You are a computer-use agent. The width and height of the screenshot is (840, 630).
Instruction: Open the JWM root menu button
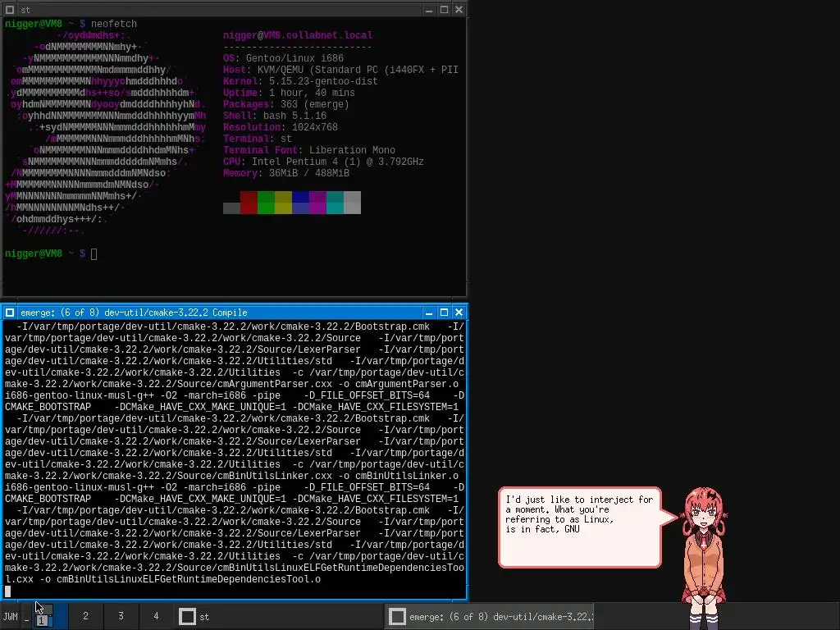10,617
